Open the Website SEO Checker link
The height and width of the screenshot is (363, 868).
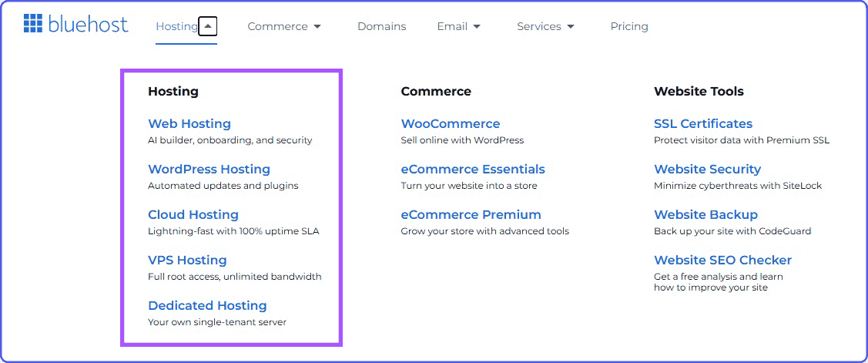722,260
